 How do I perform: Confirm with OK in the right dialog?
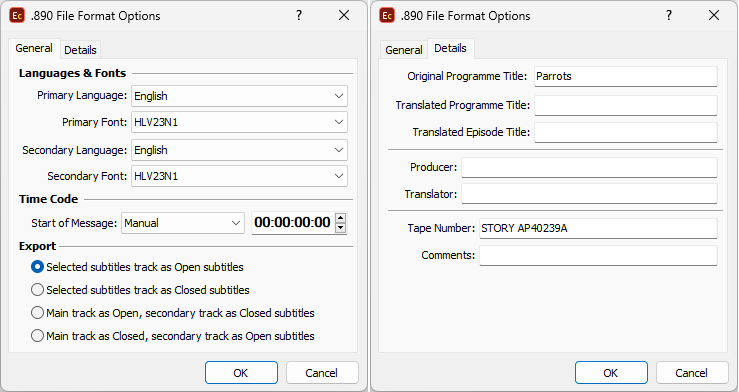611,373
